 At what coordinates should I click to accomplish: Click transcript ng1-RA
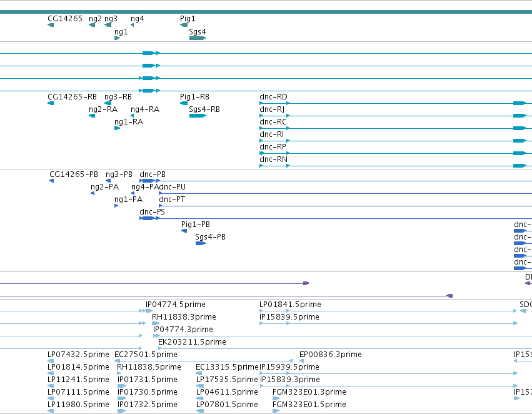click(129, 122)
